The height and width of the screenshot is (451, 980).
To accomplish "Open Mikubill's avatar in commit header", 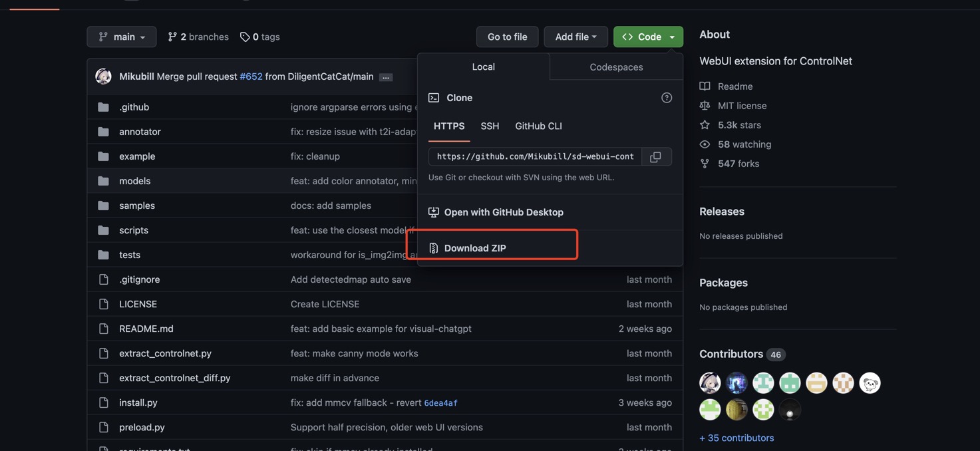I will click(x=103, y=76).
